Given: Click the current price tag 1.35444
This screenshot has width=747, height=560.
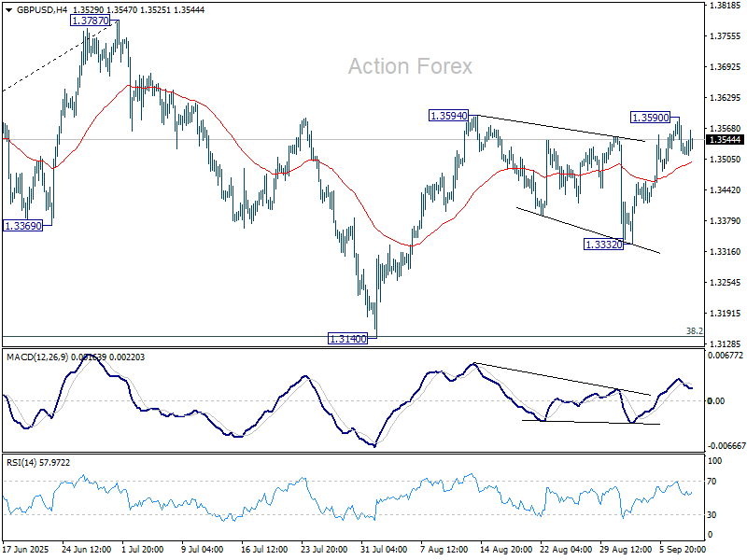Looking at the screenshot, I should 726,140.
